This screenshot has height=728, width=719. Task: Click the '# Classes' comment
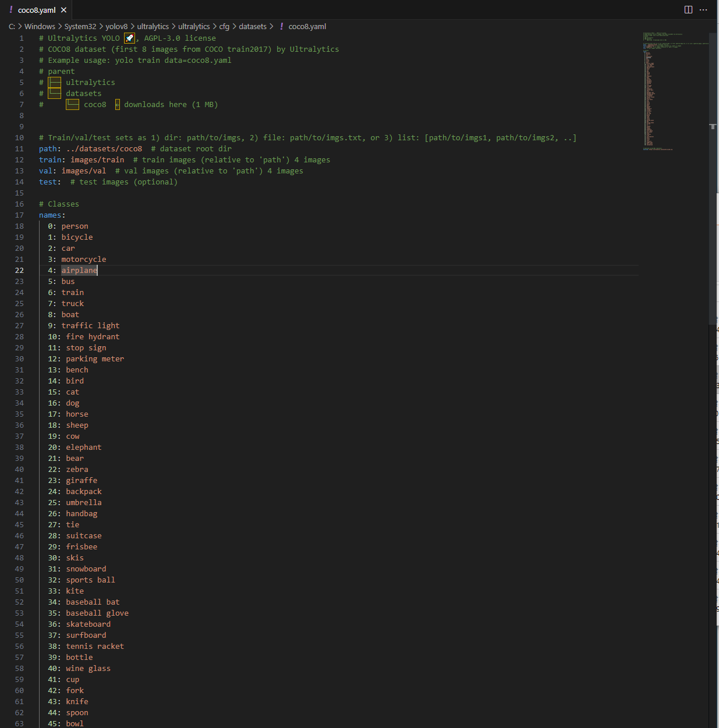click(x=59, y=204)
